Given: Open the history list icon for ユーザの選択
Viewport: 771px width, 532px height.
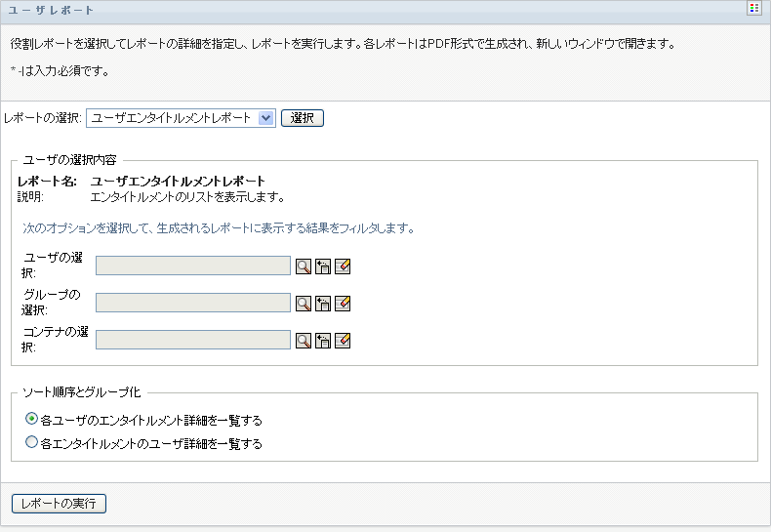Looking at the screenshot, I should click(323, 266).
